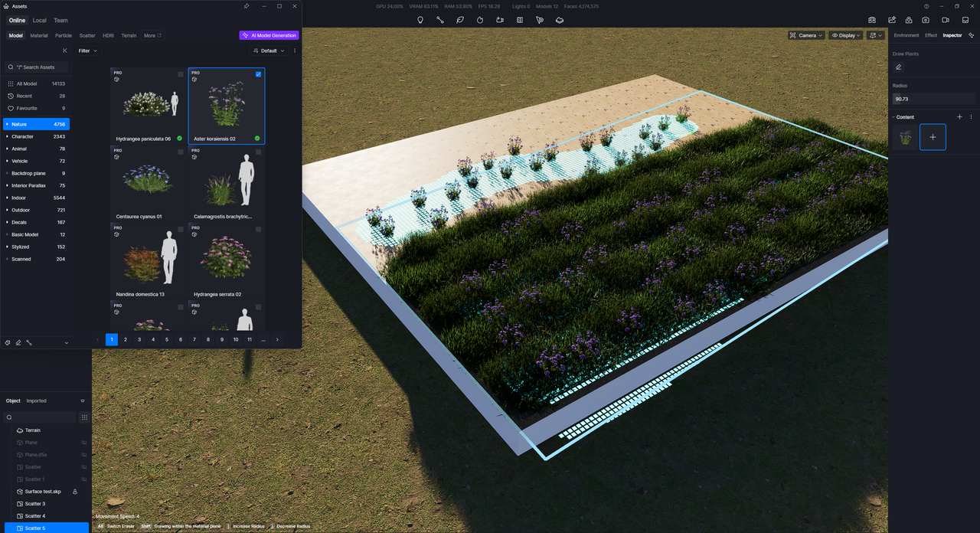Click the draw plants pencil icon
Screen dimensions: 980x533
point(899,67)
